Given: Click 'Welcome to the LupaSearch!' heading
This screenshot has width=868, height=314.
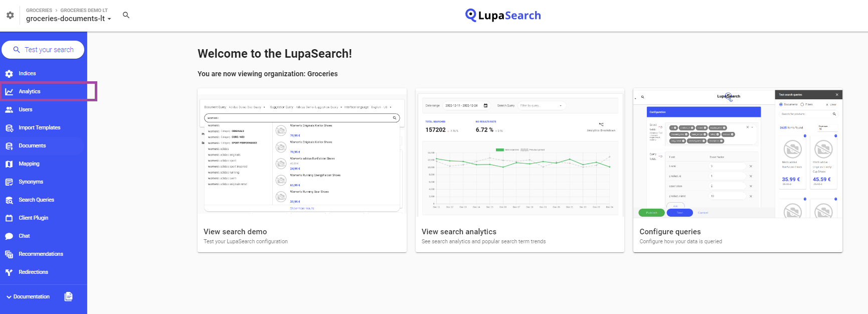Looking at the screenshot, I should (275, 54).
